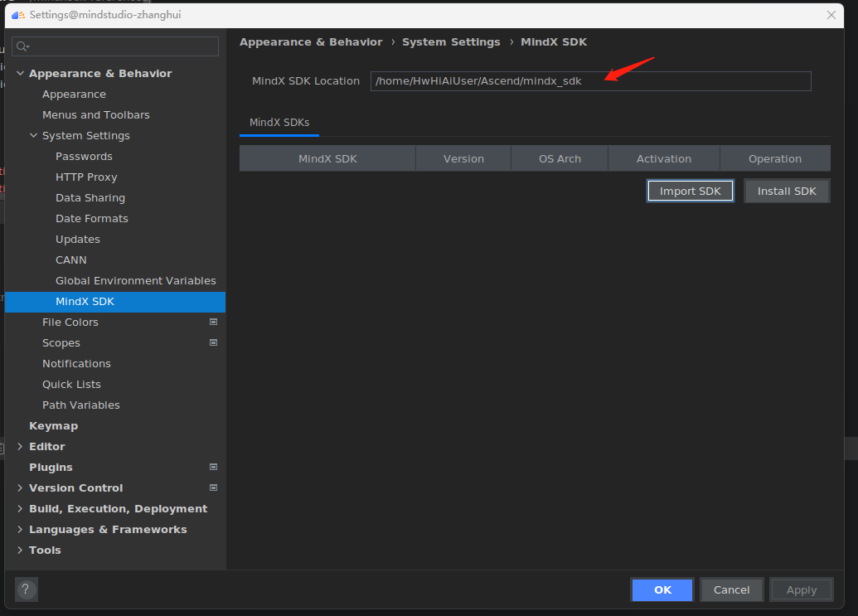The width and height of the screenshot is (858, 616).
Task: Expand the Version Control section
Action: click(20, 488)
